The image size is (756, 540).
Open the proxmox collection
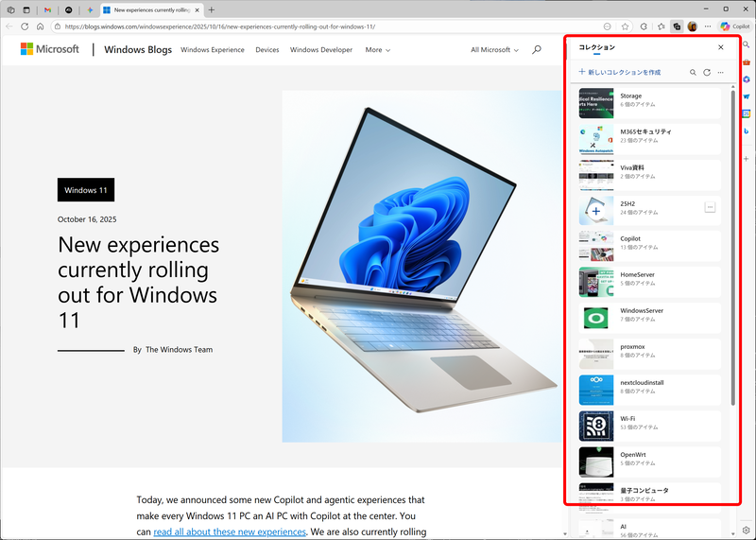[x=649, y=355]
